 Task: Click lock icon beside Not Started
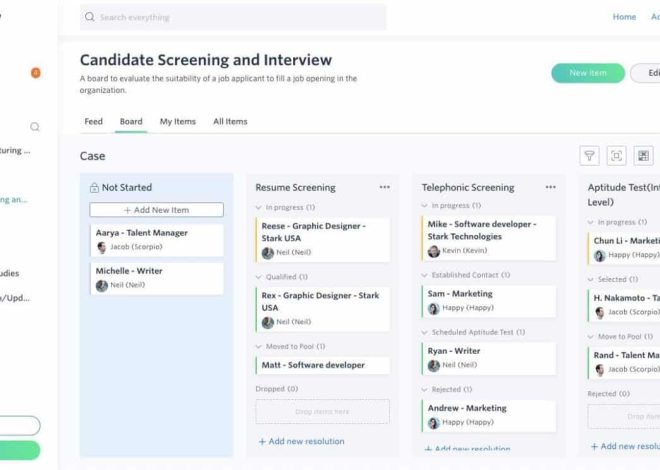point(94,188)
